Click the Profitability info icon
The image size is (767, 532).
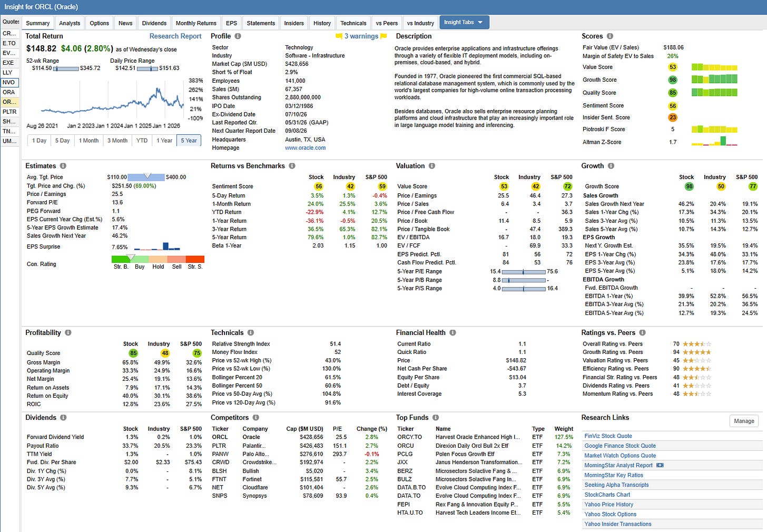coord(68,333)
